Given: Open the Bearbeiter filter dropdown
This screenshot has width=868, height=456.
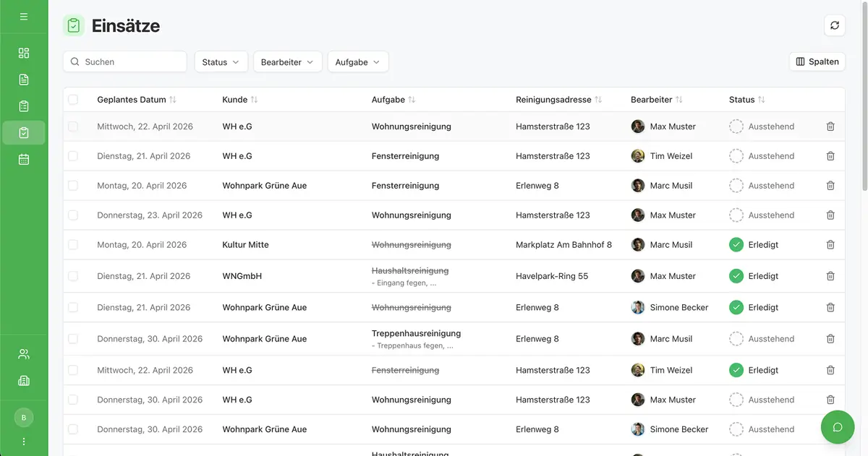Looking at the screenshot, I should (x=287, y=61).
